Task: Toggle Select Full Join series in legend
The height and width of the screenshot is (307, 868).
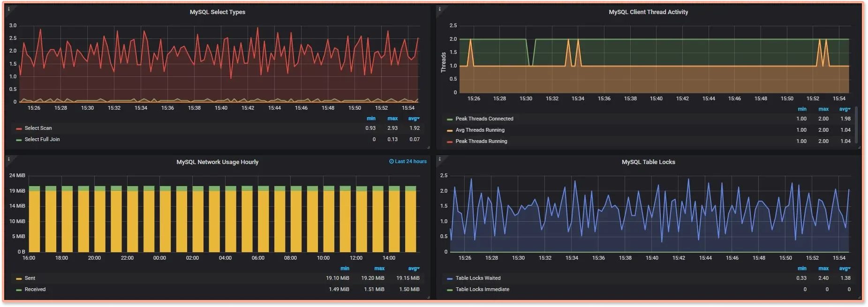Action: 42,139
